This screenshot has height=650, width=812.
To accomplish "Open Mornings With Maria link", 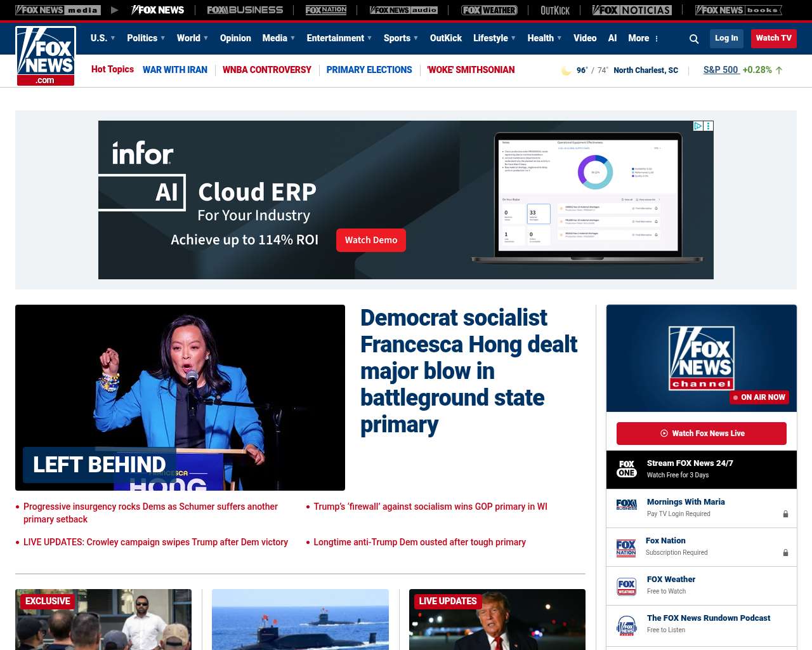I will 686,502.
